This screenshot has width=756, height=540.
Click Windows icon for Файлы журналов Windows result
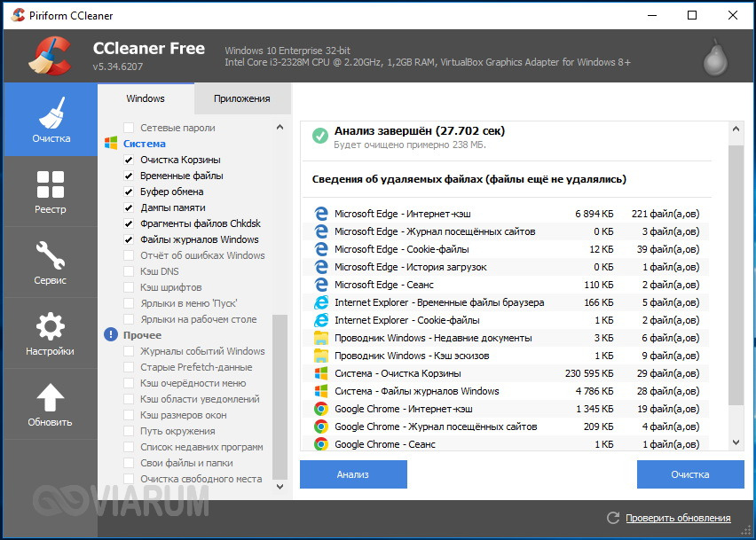pyautogui.click(x=320, y=391)
